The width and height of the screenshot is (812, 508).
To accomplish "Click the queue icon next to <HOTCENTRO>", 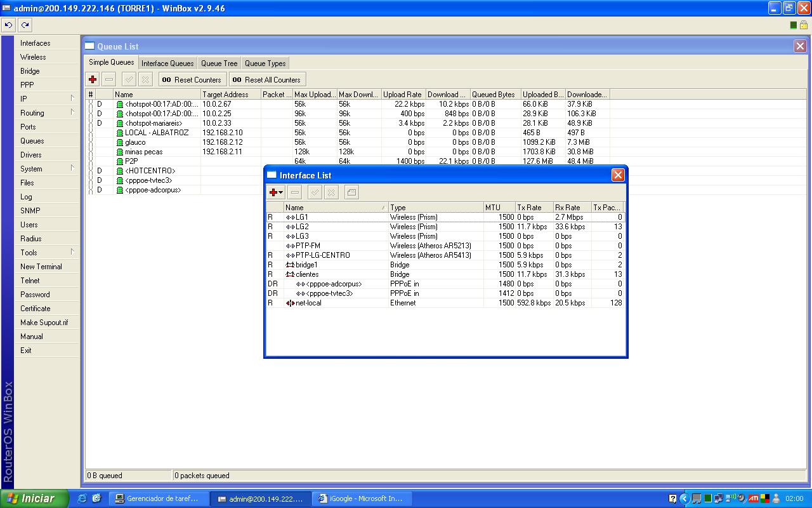I will tap(120, 171).
